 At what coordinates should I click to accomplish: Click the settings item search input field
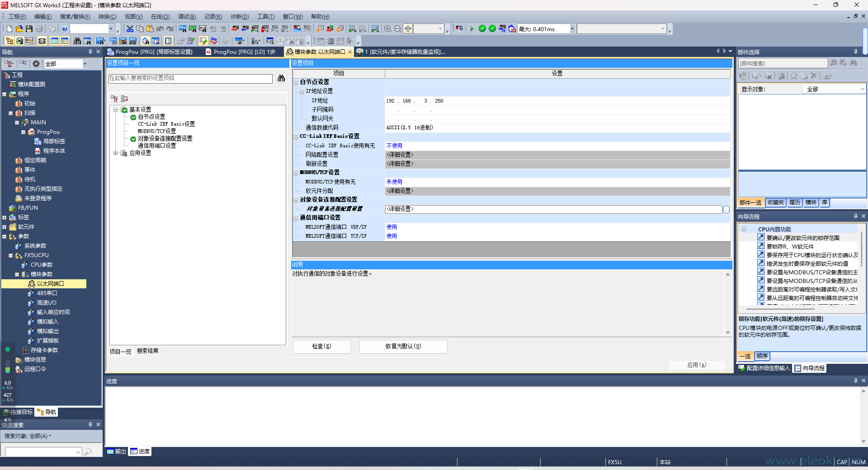(190, 78)
